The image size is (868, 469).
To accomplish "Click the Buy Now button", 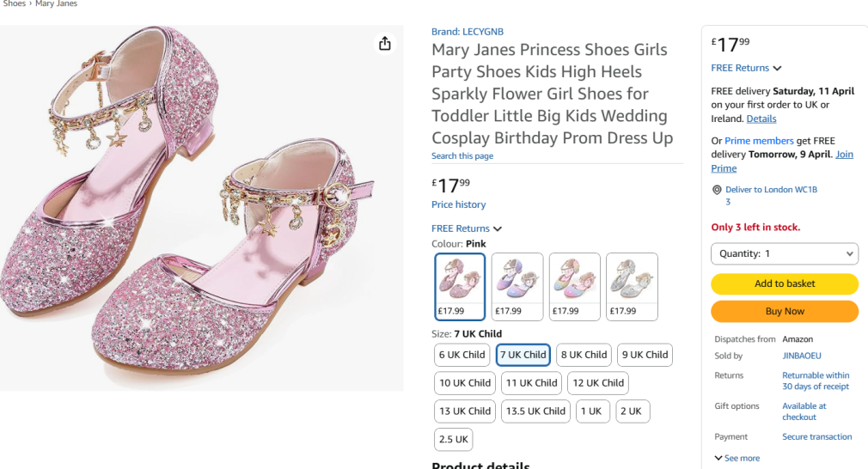I will [x=785, y=311].
